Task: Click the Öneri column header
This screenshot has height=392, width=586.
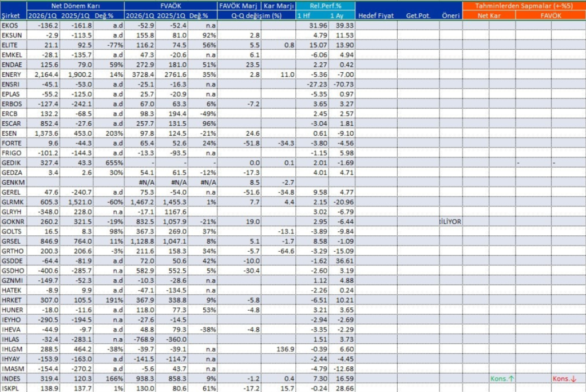Action: pos(451,15)
